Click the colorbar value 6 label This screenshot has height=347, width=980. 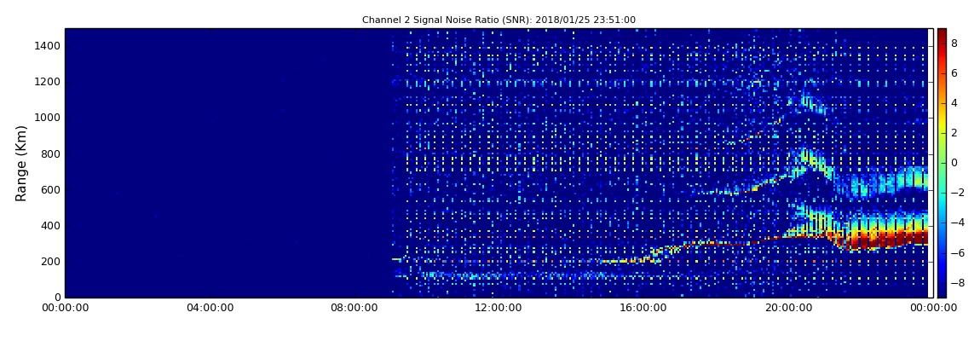(x=954, y=73)
